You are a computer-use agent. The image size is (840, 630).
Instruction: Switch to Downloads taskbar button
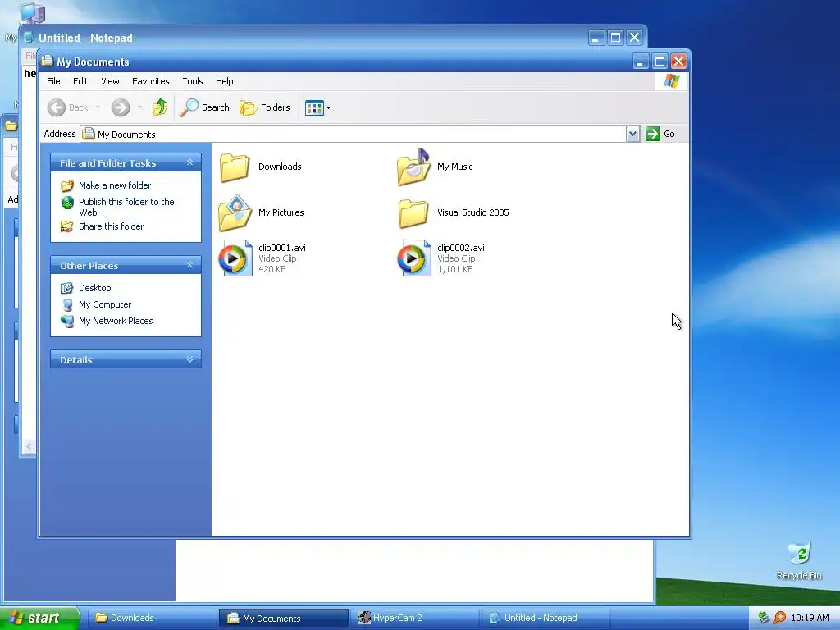[152, 619]
